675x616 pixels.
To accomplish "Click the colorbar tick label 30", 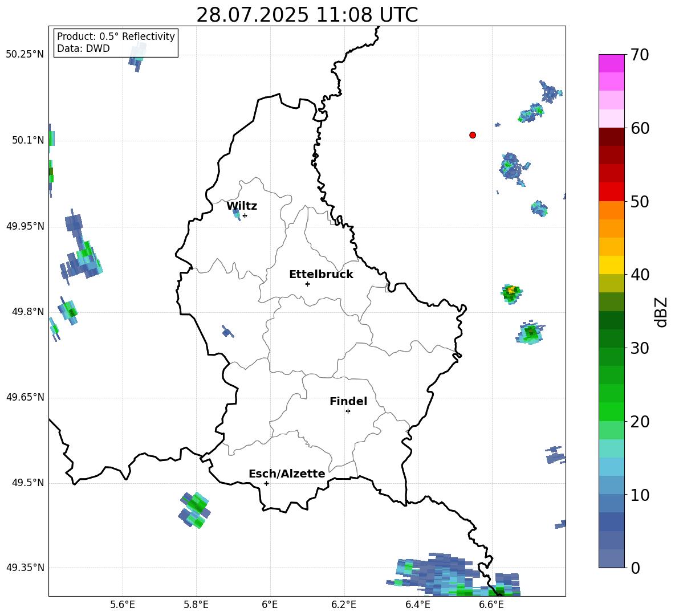I will pos(640,348).
